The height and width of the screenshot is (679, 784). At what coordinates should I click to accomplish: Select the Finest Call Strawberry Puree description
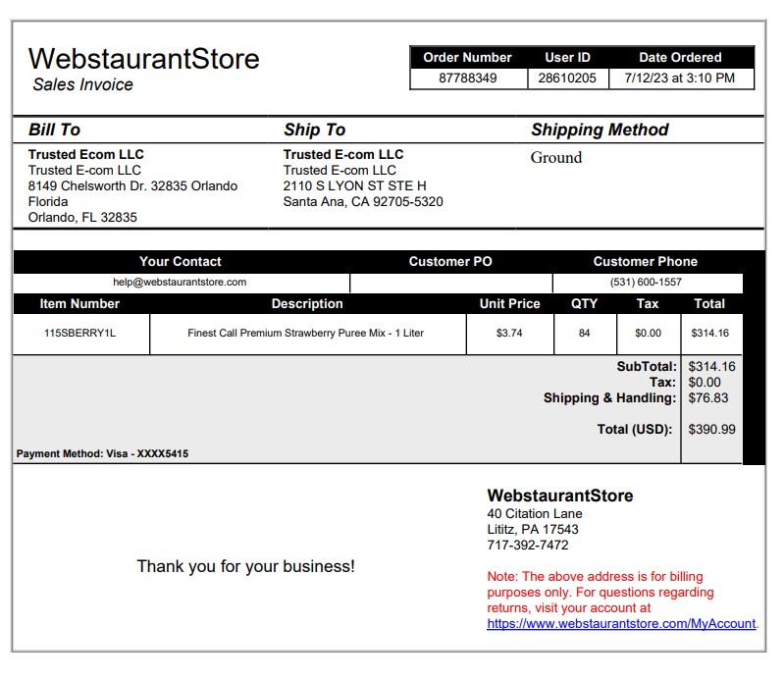(305, 333)
